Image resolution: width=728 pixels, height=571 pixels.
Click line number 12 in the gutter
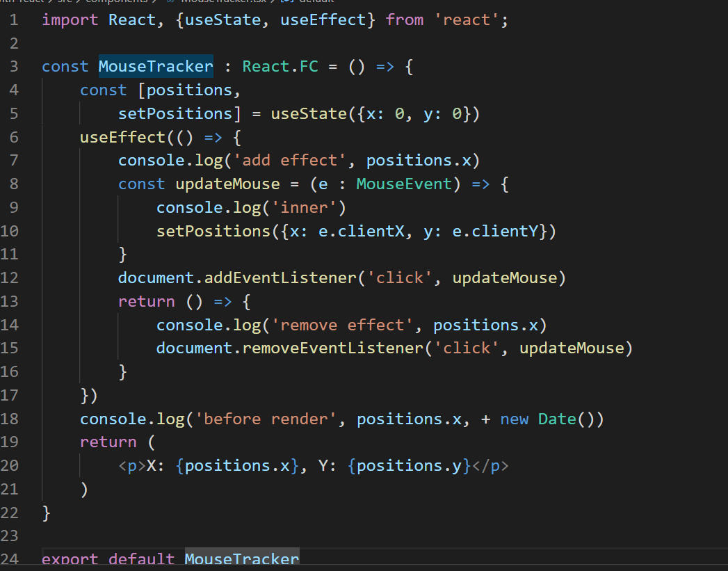9,278
